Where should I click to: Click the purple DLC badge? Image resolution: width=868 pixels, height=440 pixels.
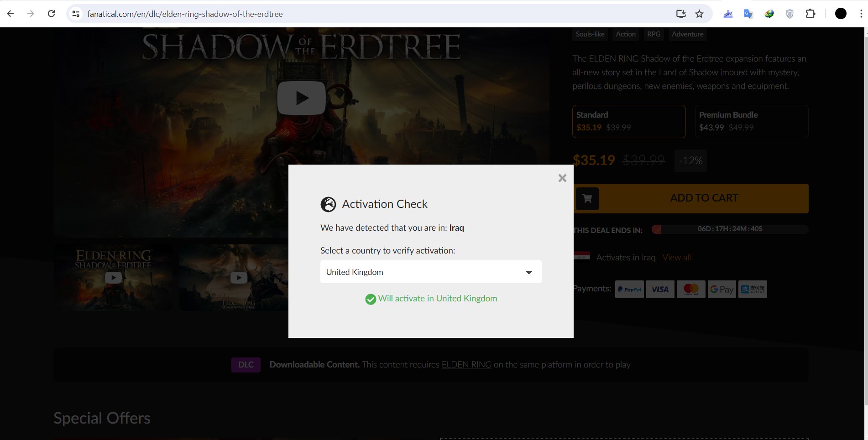click(x=246, y=365)
